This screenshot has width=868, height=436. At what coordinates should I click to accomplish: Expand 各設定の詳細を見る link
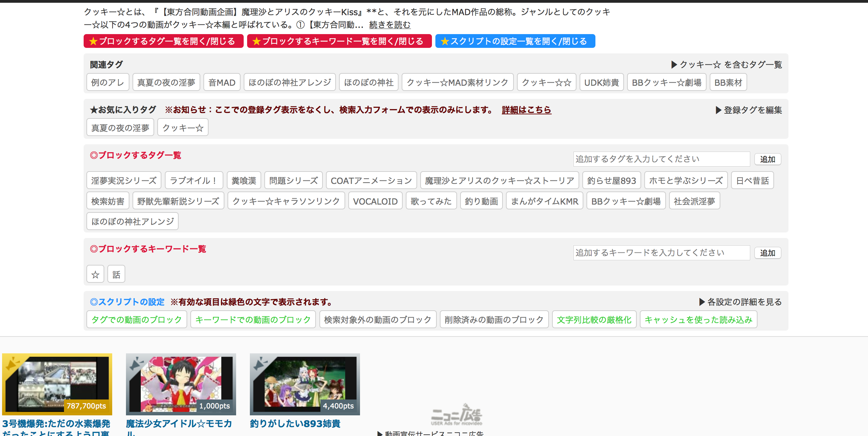(741, 302)
